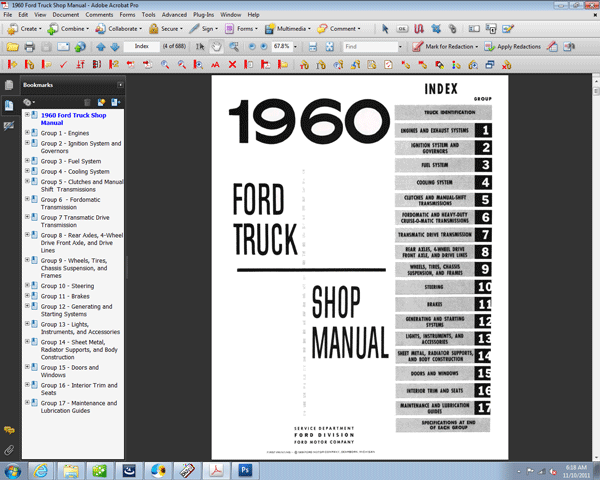Select the Hand tool in toolbar
Screen dimensions: 600x480
point(217,47)
